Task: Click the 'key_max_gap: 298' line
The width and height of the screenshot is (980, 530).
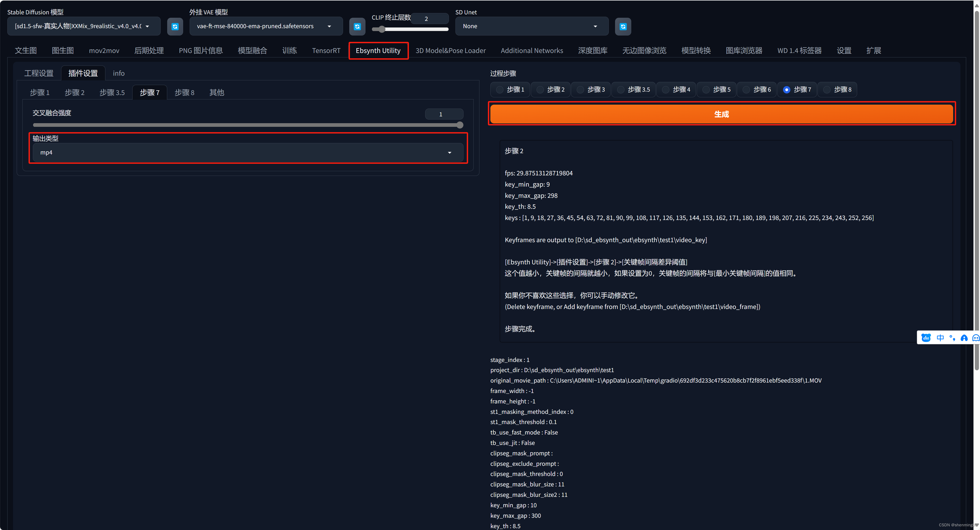Action: coord(531,195)
